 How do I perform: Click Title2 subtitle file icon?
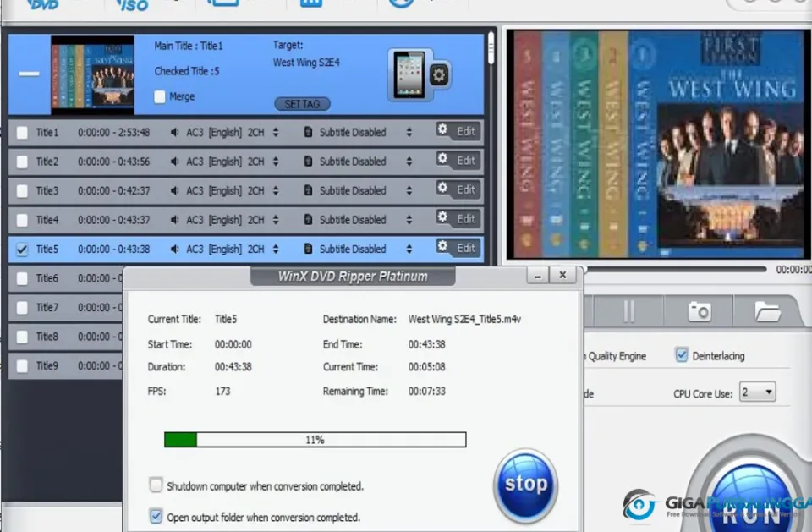(308, 161)
